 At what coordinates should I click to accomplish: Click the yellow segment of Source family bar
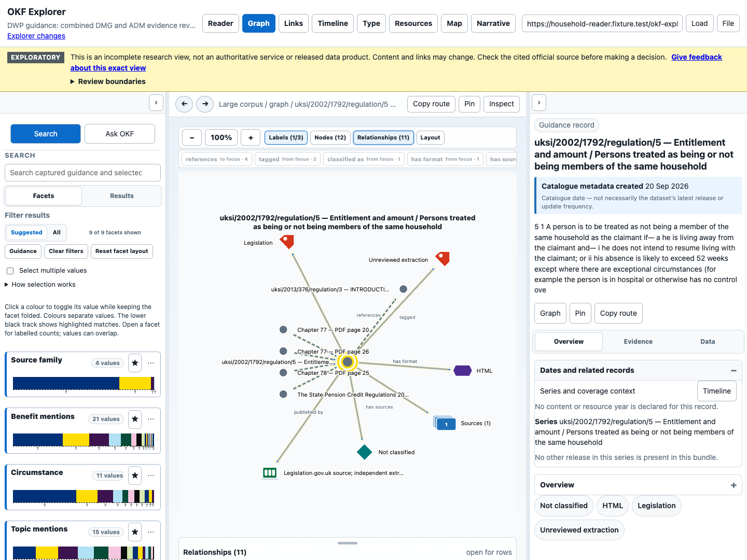(135, 383)
